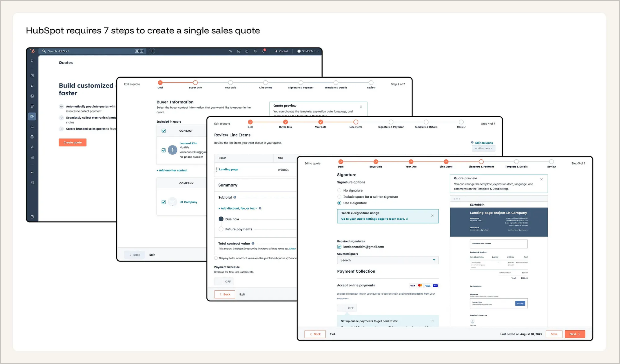The width and height of the screenshot is (620, 364).
Task: Open the Breeze sparkle sidebar icon
Action: (x=32, y=172)
